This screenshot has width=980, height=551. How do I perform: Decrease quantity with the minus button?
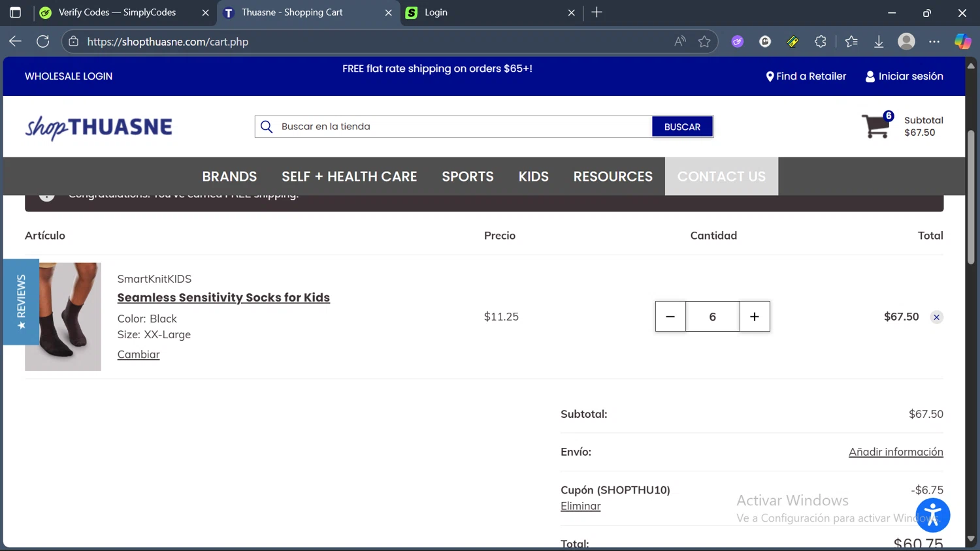click(x=670, y=317)
